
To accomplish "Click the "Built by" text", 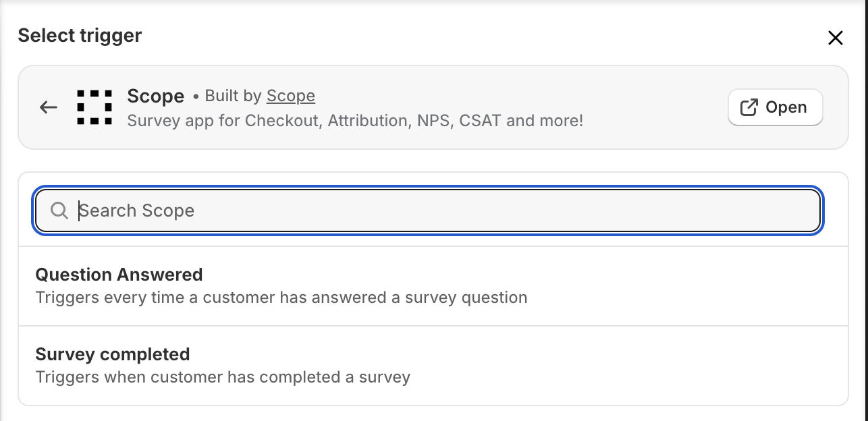I will click(233, 96).
